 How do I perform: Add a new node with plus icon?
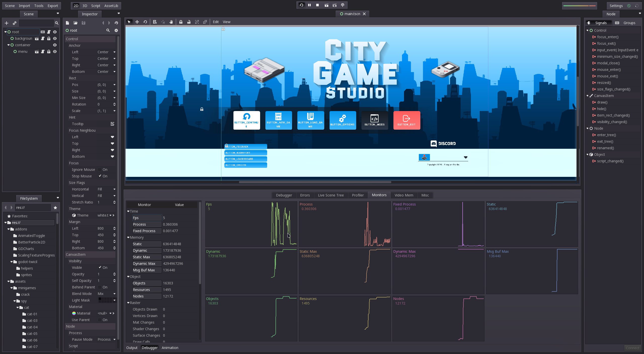click(x=7, y=23)
